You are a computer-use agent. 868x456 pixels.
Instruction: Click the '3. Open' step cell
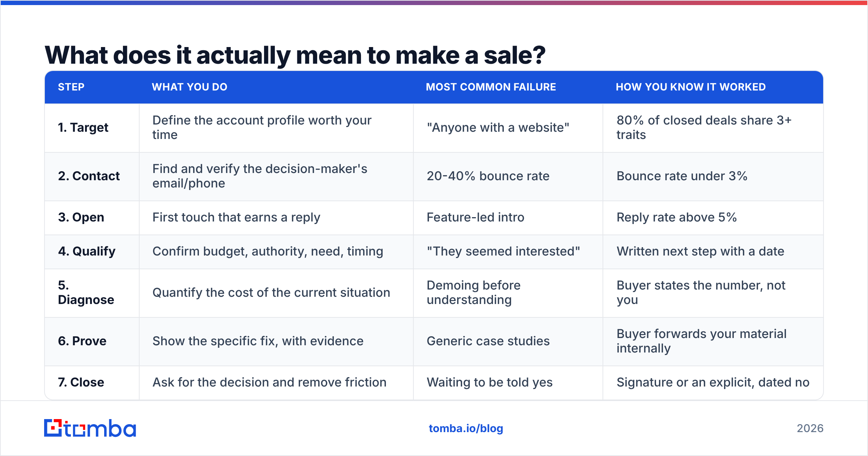pyautogui.click(x=92, y=218)
